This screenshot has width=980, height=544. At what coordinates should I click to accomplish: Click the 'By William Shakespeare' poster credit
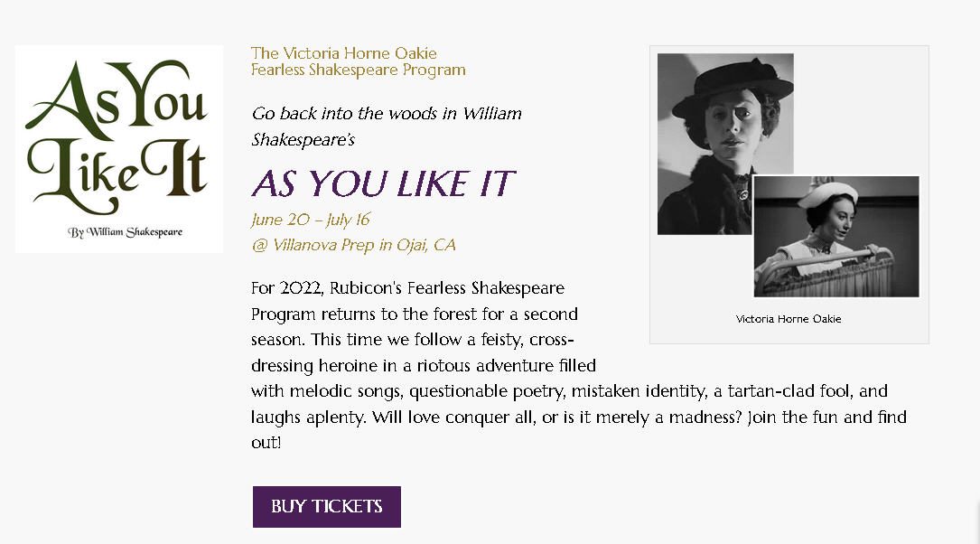(x=125, y=232)
